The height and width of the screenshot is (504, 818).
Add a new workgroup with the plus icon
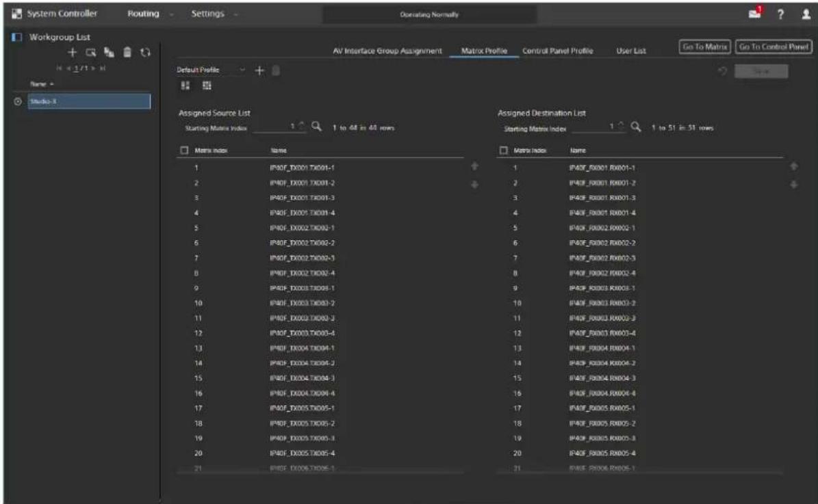tap(72, 52)
